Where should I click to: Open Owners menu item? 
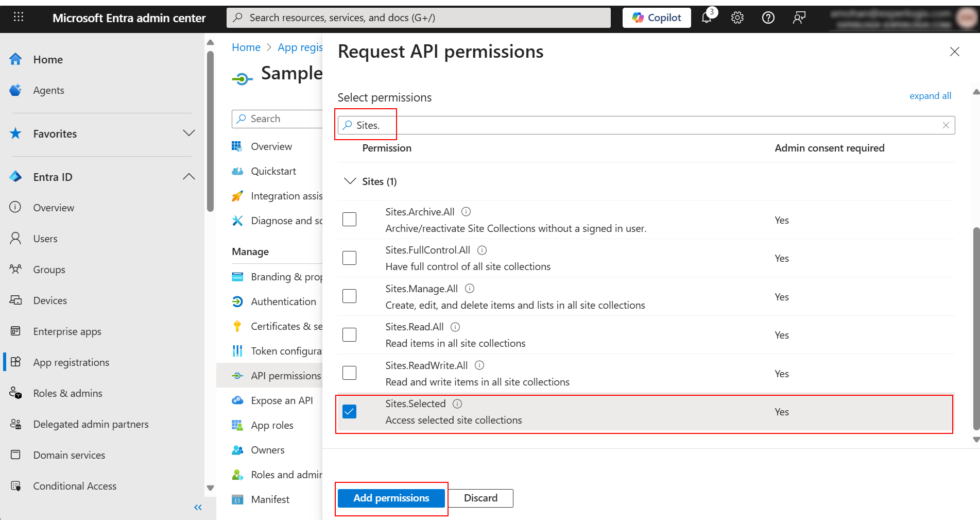[268, 450]
